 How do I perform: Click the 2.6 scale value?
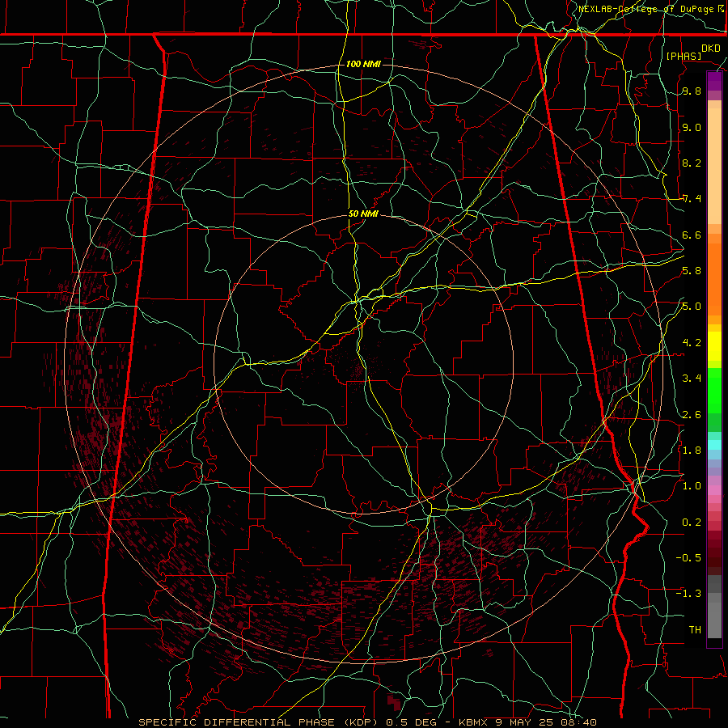pos(692,415)
